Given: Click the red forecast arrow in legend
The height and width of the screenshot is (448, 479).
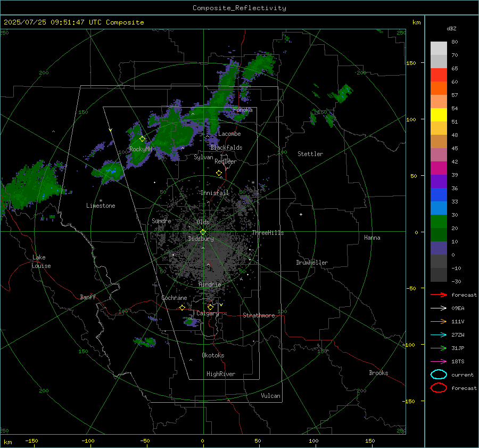Looking at the screenshot, I should [x=439, y=295].
